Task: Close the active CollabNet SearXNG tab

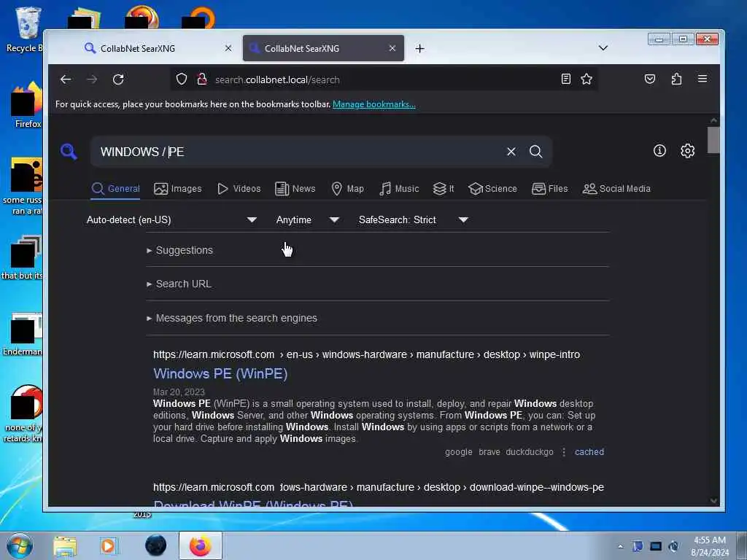Action: tap(392, 48)
